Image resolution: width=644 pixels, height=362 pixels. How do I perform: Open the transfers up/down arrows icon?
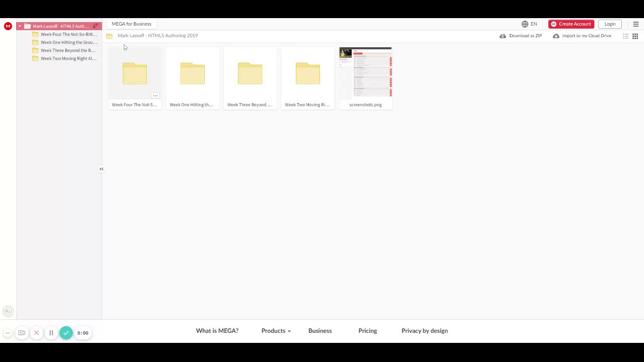pos(8,312)
